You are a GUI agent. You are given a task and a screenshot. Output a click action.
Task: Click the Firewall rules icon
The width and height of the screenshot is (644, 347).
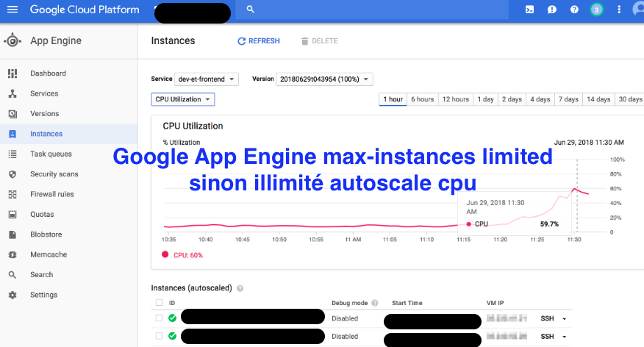(x=12, y=194)
